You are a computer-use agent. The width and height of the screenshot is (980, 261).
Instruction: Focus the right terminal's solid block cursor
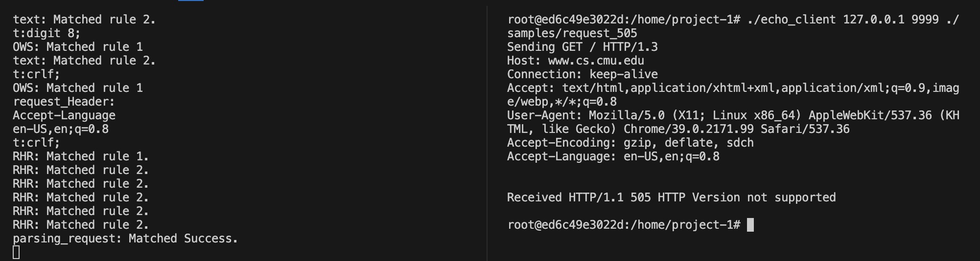pos(750,225)
